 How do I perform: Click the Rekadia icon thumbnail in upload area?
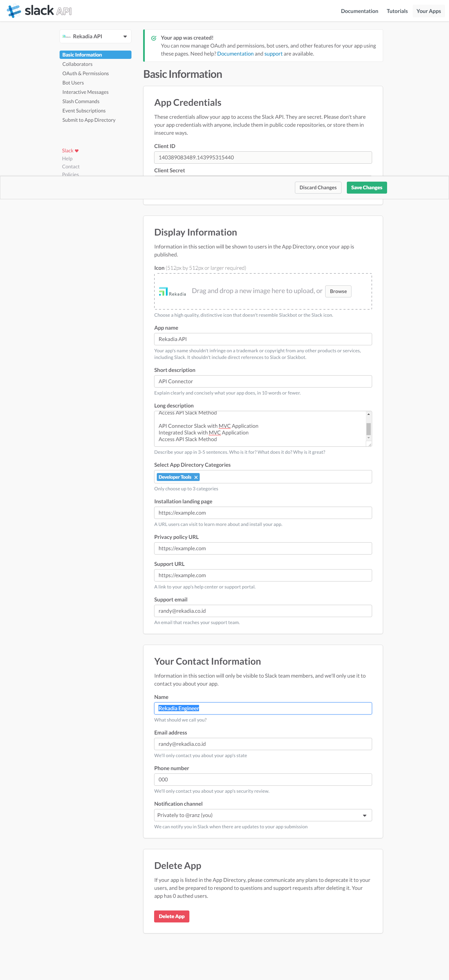pos(172,292)
